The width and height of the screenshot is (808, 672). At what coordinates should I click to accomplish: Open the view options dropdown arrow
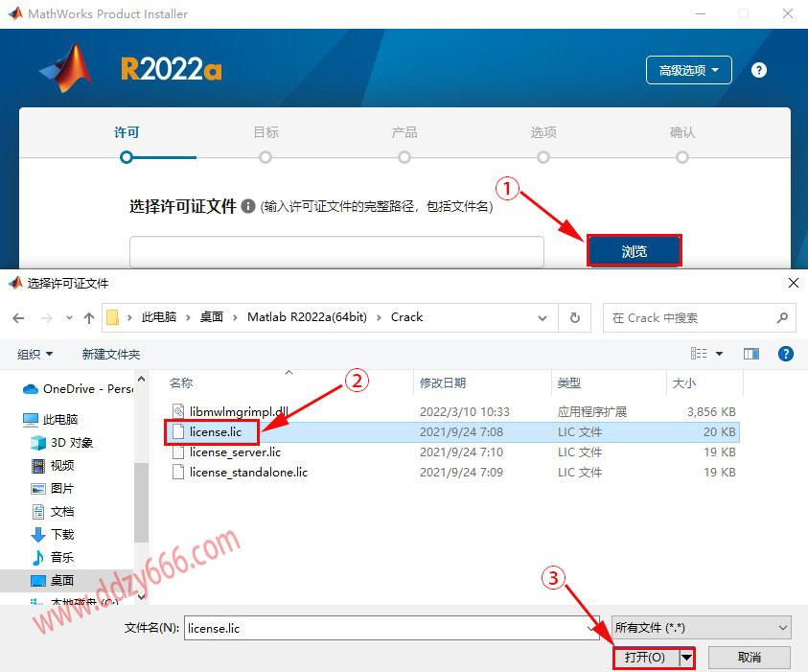coord(720,354)
